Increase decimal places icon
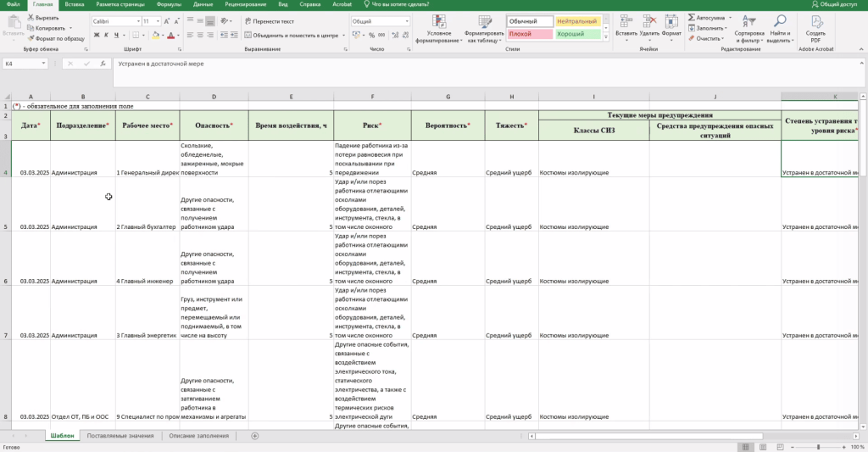This screenshot has width=868, height=452. pos(395,35)
